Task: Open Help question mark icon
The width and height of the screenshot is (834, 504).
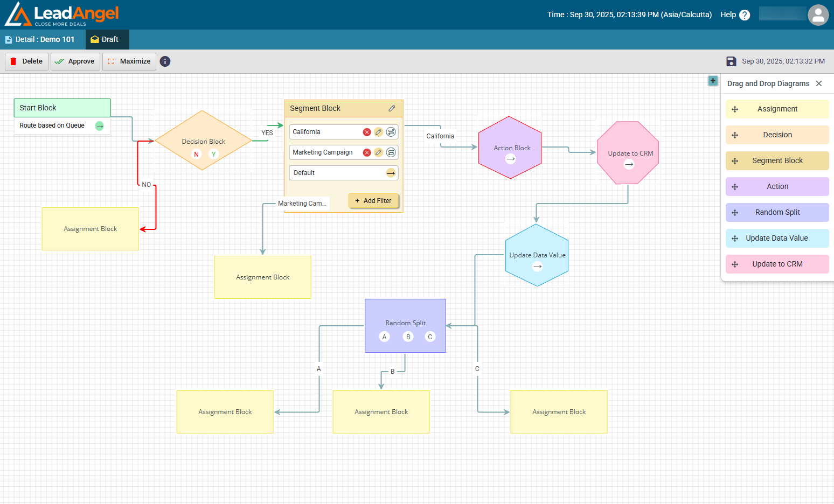Action: point(745,15)
